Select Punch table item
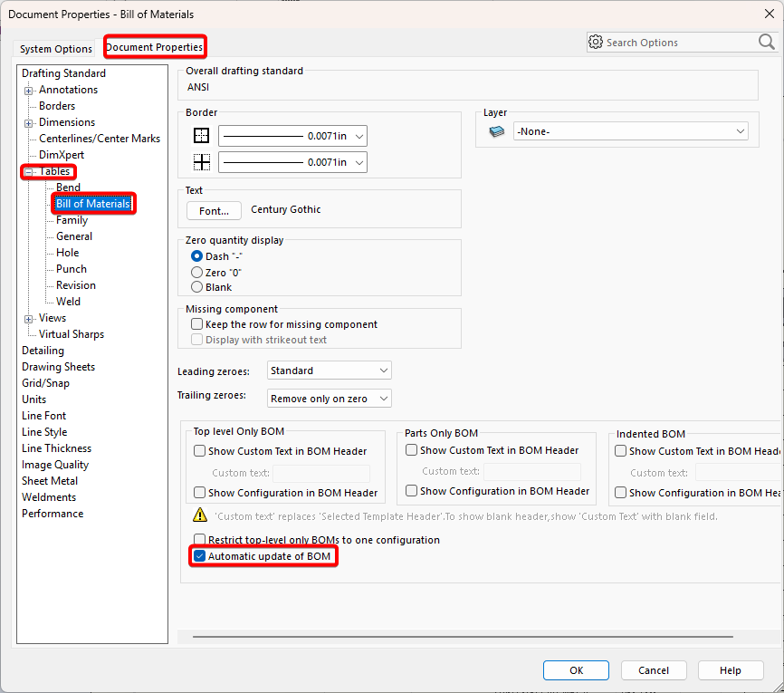The width and height of the screenshot is (784, 693). coord(72,269)
